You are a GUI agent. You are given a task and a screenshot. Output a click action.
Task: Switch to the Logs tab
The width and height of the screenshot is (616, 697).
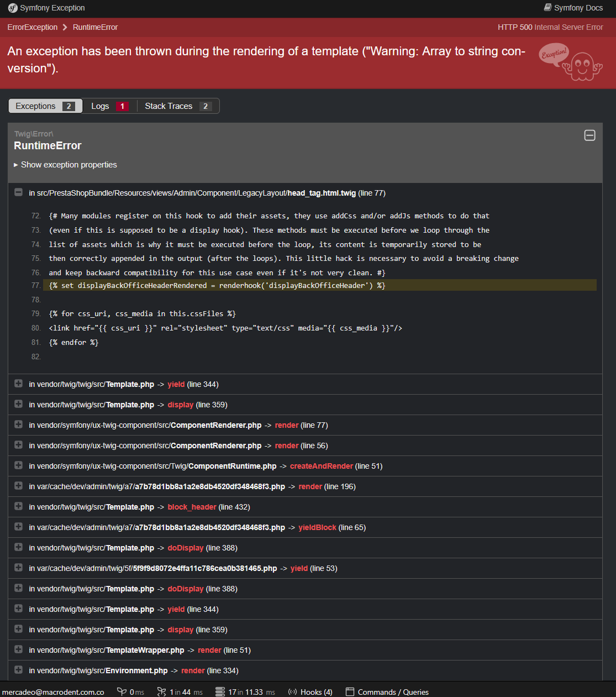click(109, 106)
